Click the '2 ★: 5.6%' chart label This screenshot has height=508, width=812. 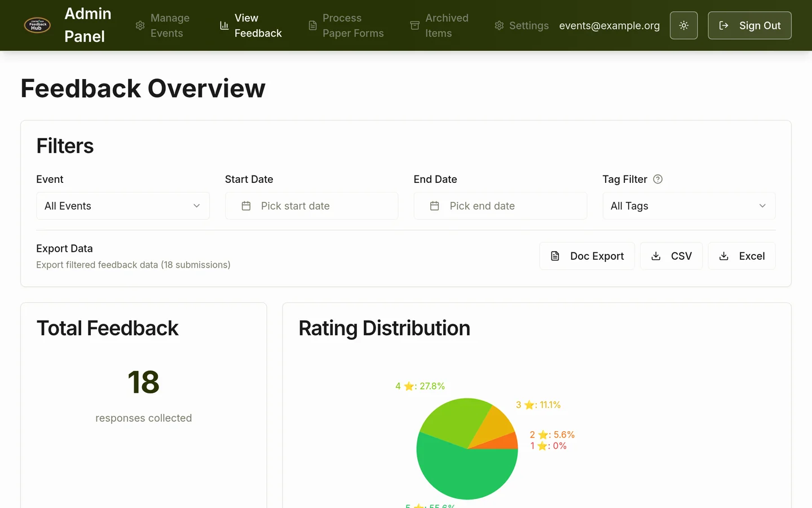[x=552, y=435]
